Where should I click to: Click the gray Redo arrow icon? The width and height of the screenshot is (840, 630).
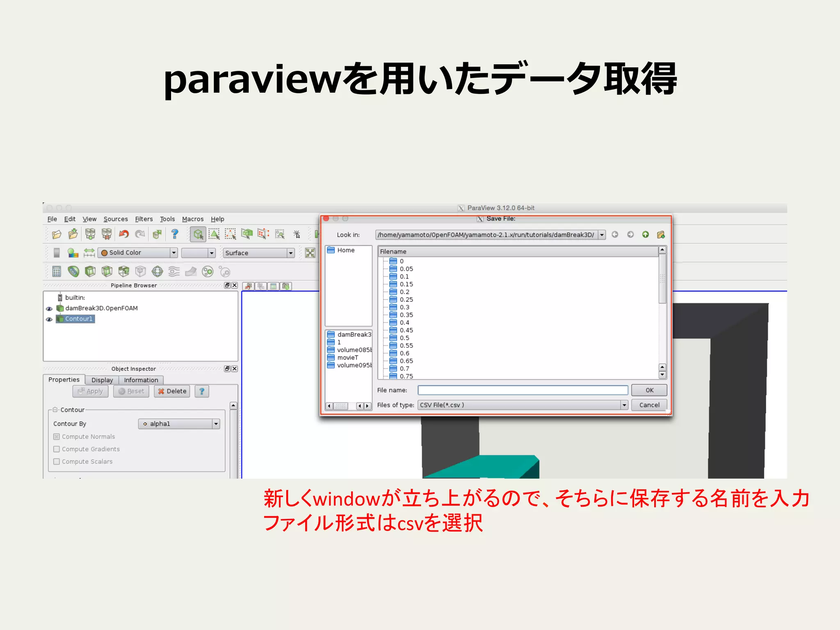point(140,234)
